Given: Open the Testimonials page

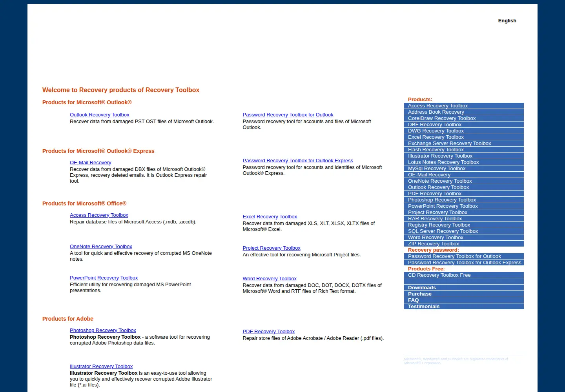Looking at the screenshot, I should coord(464,307).
